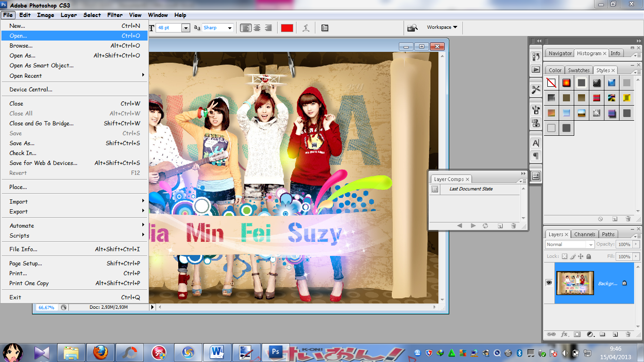644x362 pixels.
Task: Switch to the Channels tab
Action: tap(585, 234)
